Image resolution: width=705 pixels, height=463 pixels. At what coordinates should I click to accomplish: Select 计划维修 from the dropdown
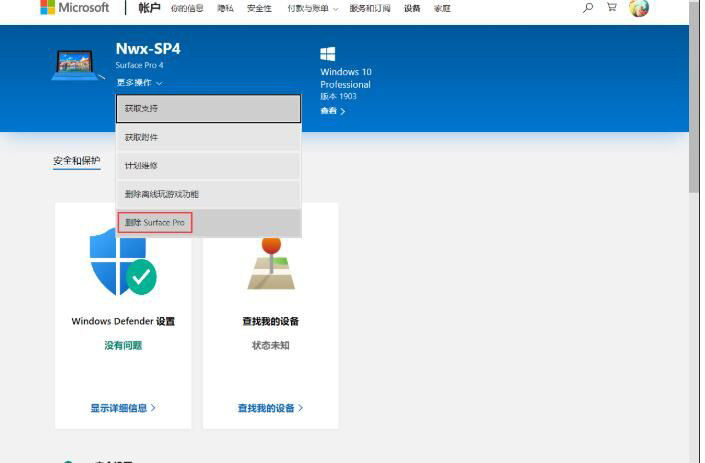point(209,165)
